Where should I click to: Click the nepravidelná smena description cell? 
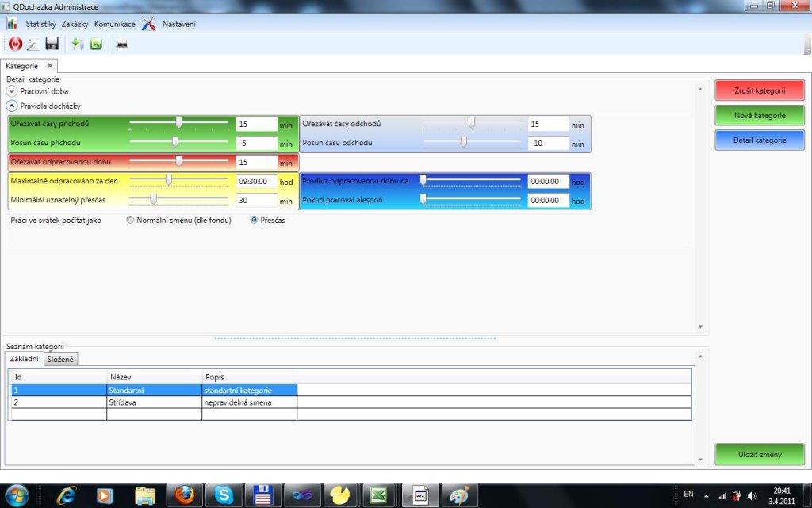point(249,402)
